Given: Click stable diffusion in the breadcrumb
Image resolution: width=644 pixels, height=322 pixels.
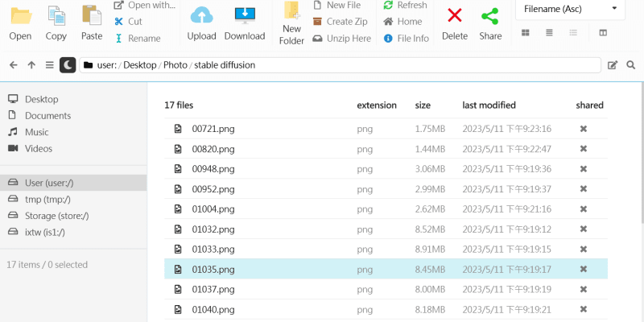Looking at the screenshot, I should (x=225, y=65).
